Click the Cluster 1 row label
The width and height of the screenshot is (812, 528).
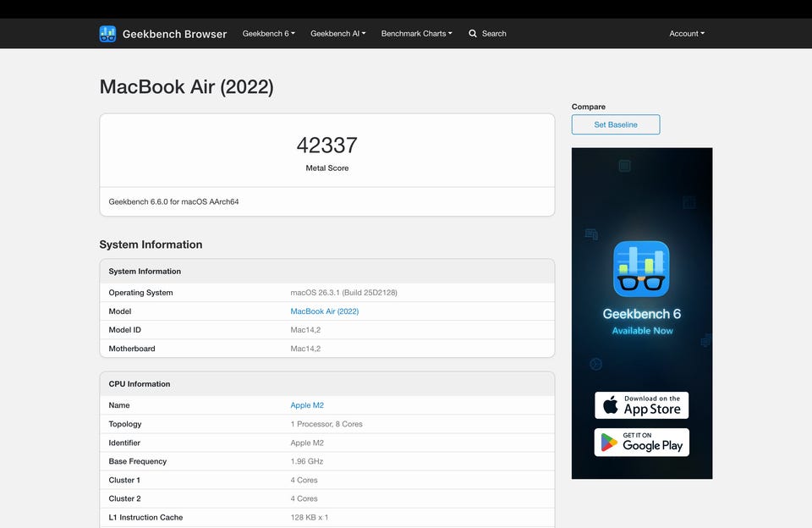point(124,480)
